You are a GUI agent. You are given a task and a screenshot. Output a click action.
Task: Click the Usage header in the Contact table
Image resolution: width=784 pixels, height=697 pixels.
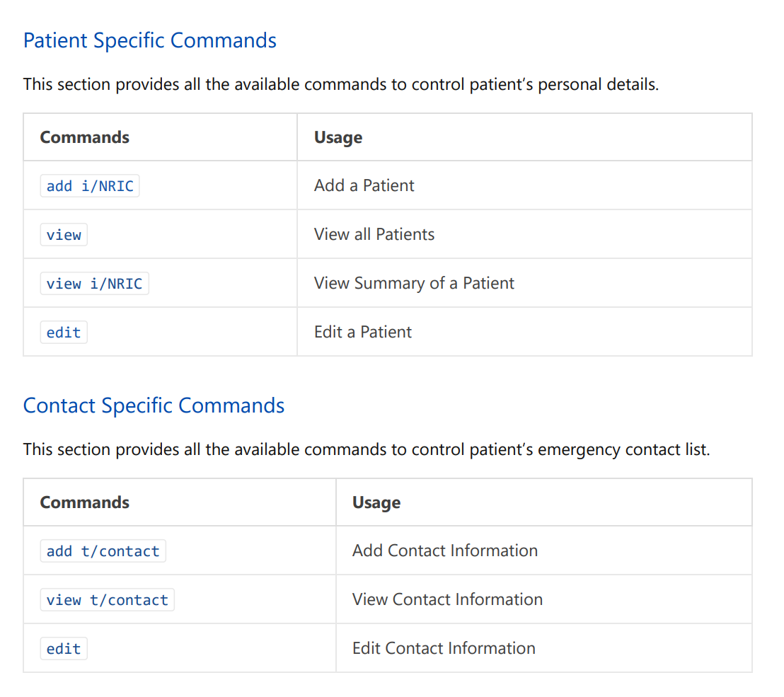(376, 502)
